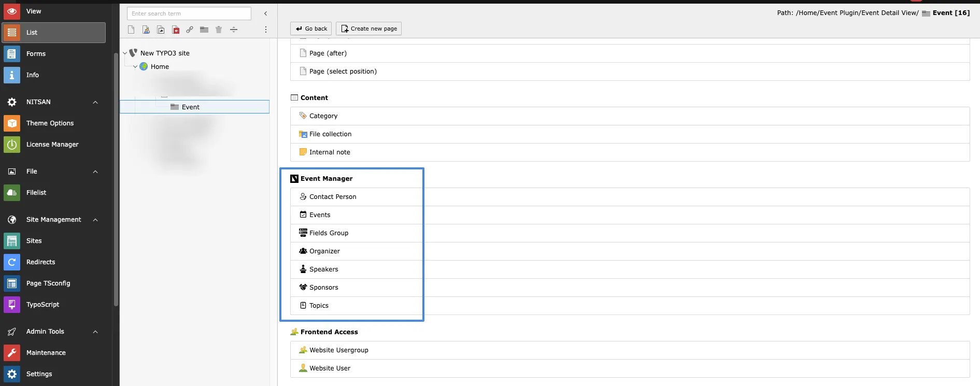Open Theme Options module
This screenshot has width=980, height=386.
click(54, 123)
